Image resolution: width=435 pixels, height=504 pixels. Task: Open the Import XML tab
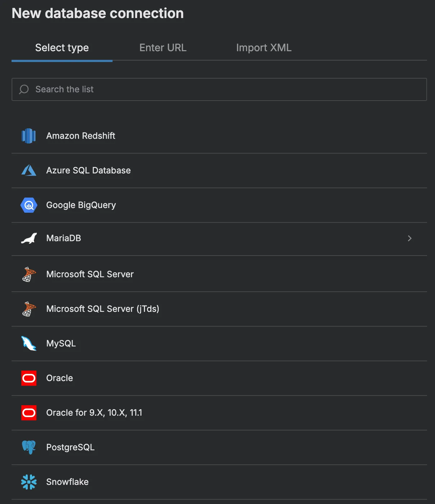click(264, 48)
